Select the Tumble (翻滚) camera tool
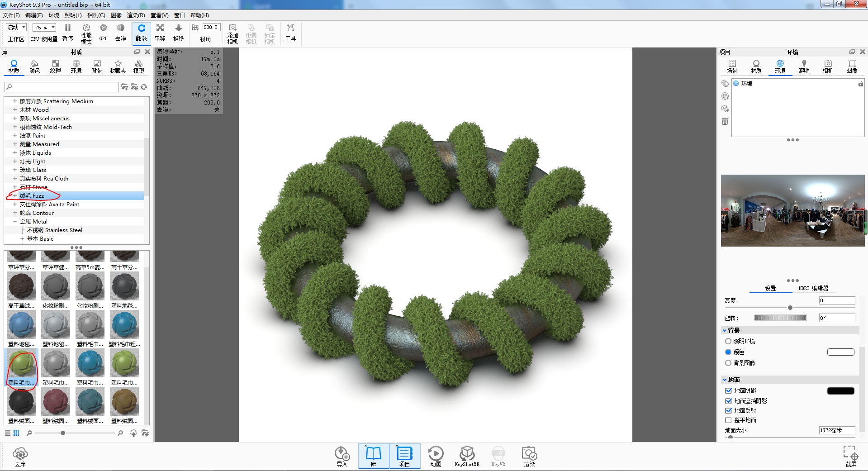This screenshot has height=471, width=868. click(x=142, y=33)
